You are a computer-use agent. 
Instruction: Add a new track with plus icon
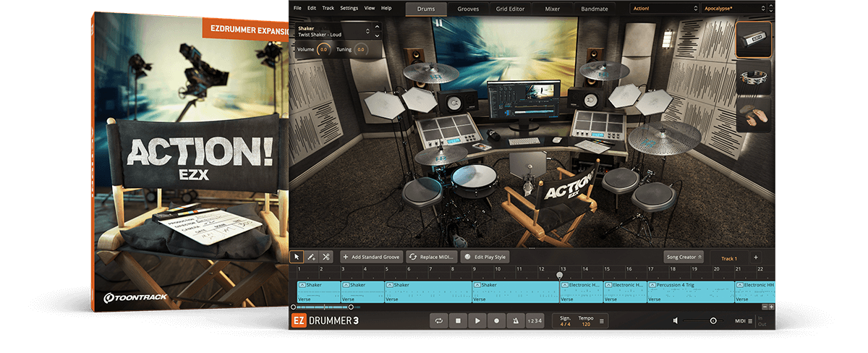click(x=755, y=258)
